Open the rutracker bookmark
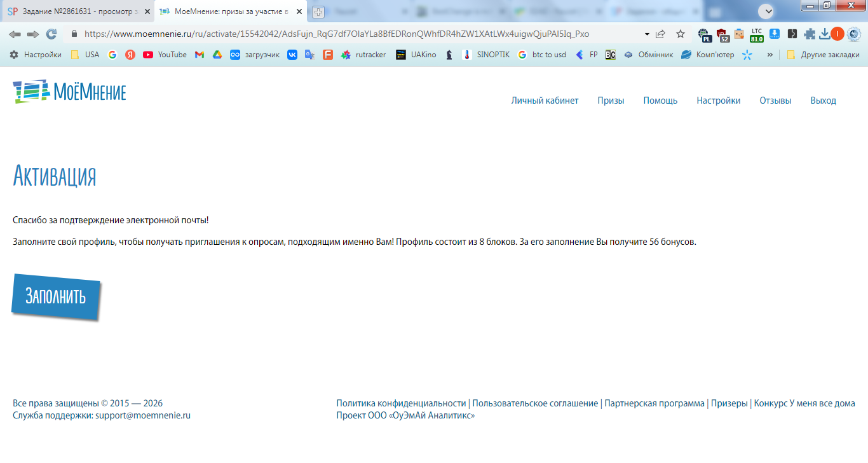 click(x=363, y=55)
